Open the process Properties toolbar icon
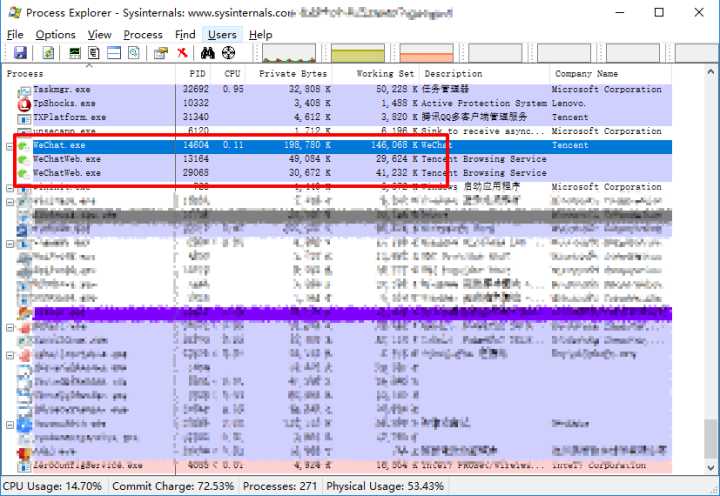The width and height of the screenshot is (720, 496). tap(161, 53)
